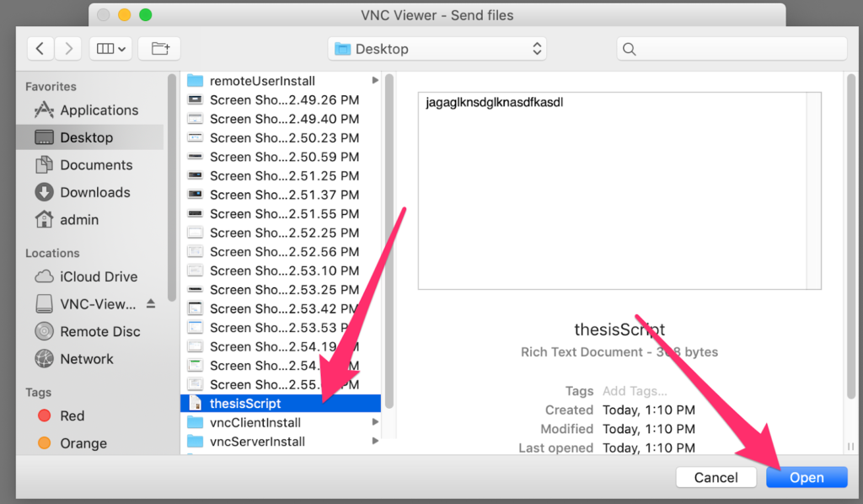Screen dimensions: 863x504
Task: Select the remoteUserInstall folder
Action: coord(281,81)
